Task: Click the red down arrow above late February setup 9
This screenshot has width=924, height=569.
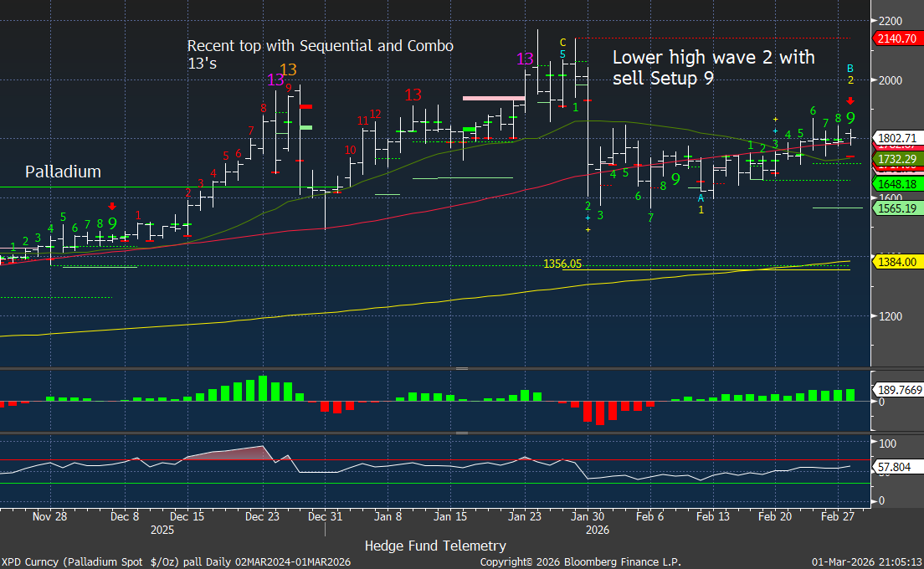Action: [x=850, y=100]
